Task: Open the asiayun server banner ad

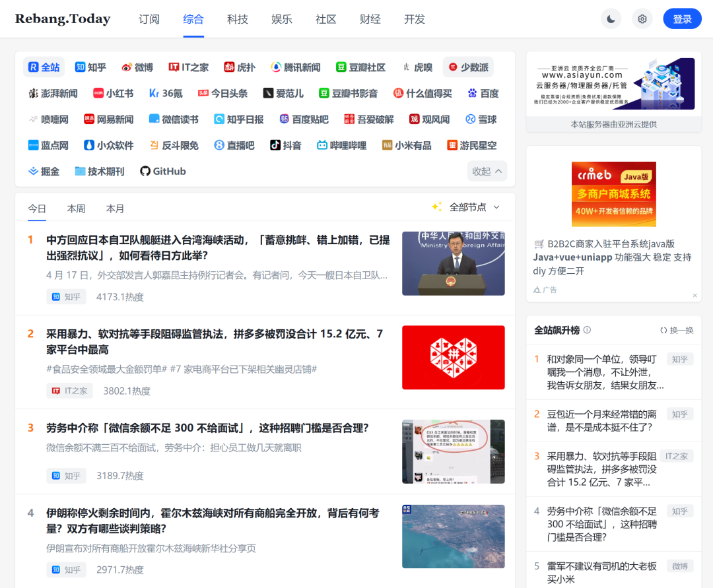Action: click(x=614, y=84)
